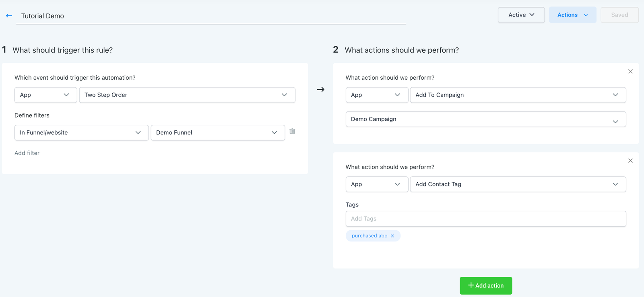The width and height of the screenshot is (644, 297).
Task: Click the Saved button
Action: click(619, 15)
